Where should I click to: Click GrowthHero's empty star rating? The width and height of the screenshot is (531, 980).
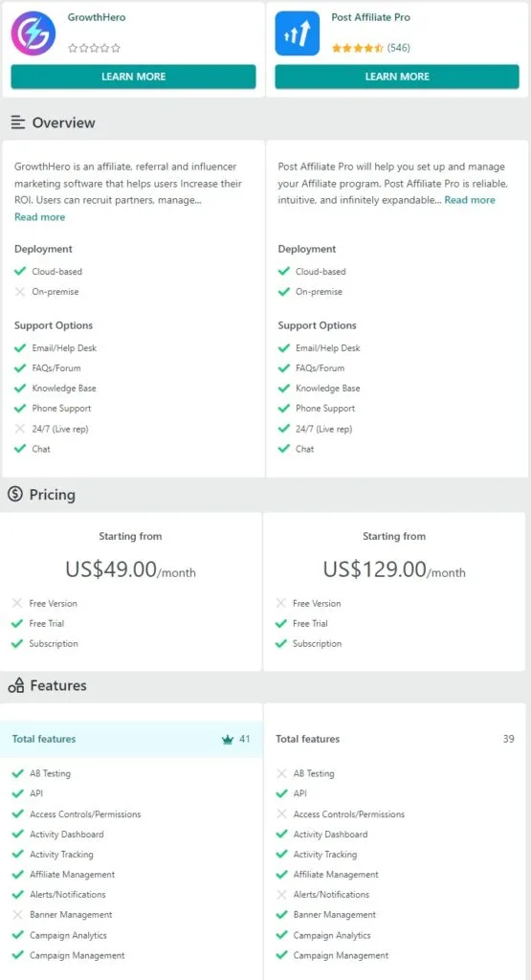pyautogui.click(x=94, y=48)
